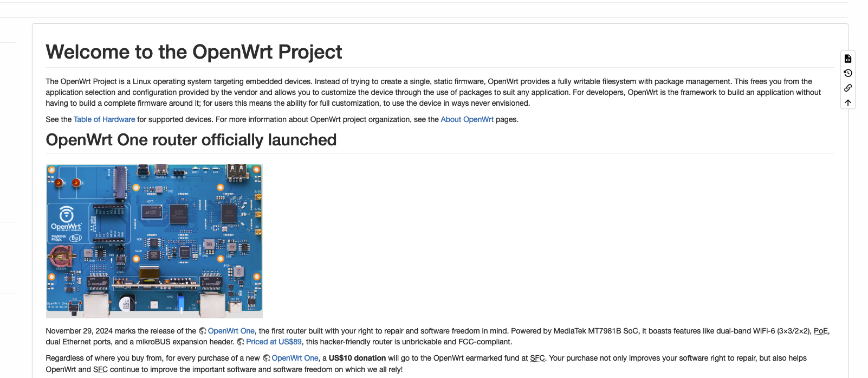Image resolution: width=868 pixels, height=378 pixels.
Task: Open the OpenWrt One link before 'US$10 donation'
Action: coord(295,358)
